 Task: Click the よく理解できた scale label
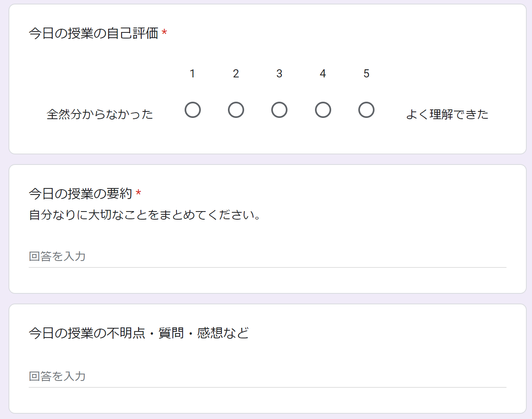[447, 114]
